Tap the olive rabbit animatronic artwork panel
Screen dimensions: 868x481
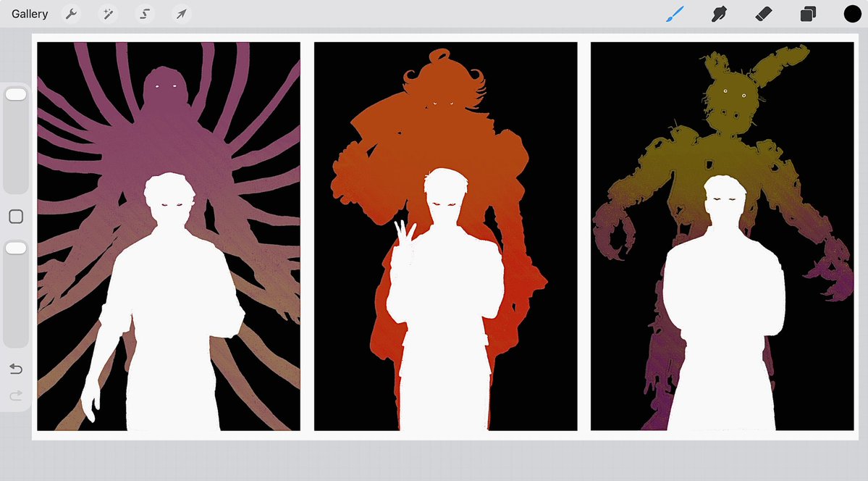pyautogui.click(x=722, y=236)
